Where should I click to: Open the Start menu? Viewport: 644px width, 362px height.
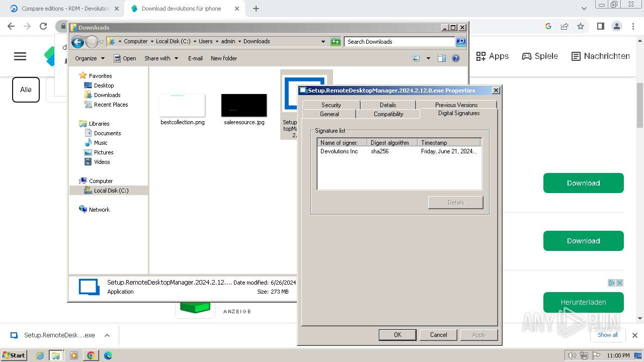click(x=14, y=355)
